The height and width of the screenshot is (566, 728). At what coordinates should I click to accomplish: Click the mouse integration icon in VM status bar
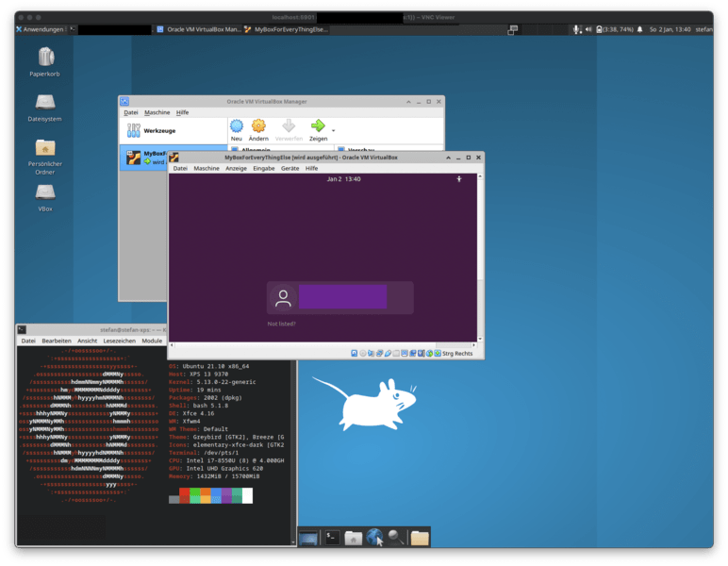point(429,354)
